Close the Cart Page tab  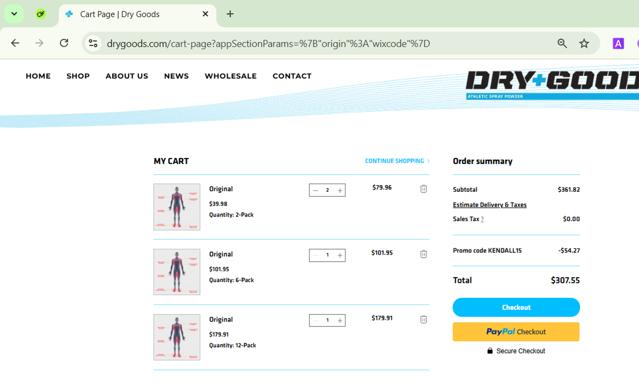[x=205, y=14]
